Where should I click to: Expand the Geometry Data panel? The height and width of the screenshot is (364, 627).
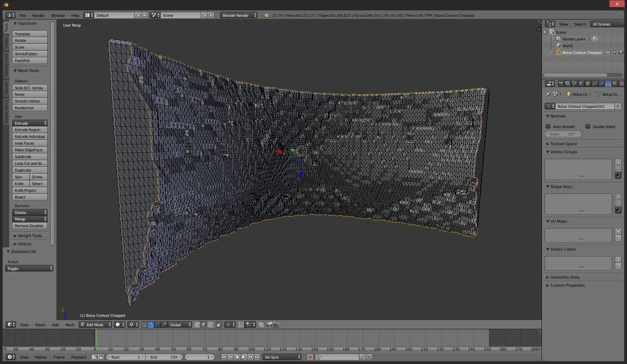pyautogui.click(x=565, y=277)
